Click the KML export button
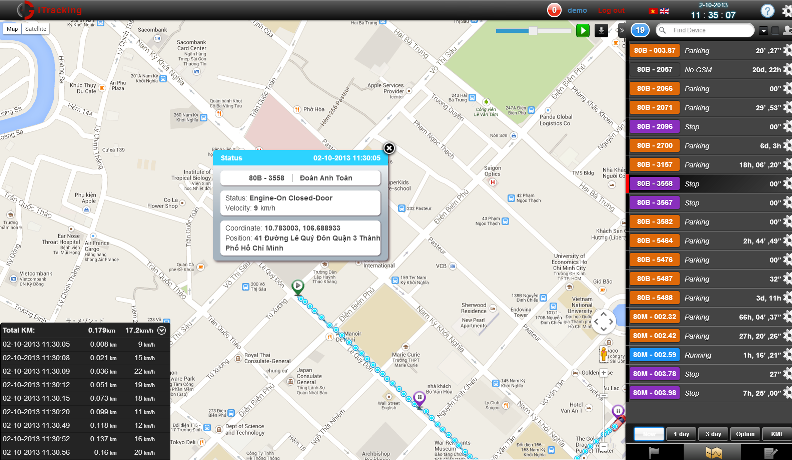This screenshot has width=792, height=460. click(x=775, y=434)
